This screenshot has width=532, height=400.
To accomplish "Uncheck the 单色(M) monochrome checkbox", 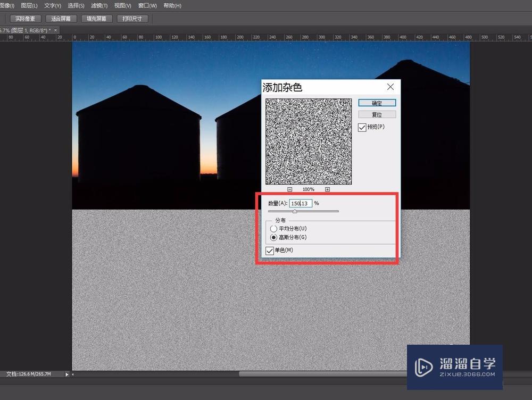I will [270, 251].
